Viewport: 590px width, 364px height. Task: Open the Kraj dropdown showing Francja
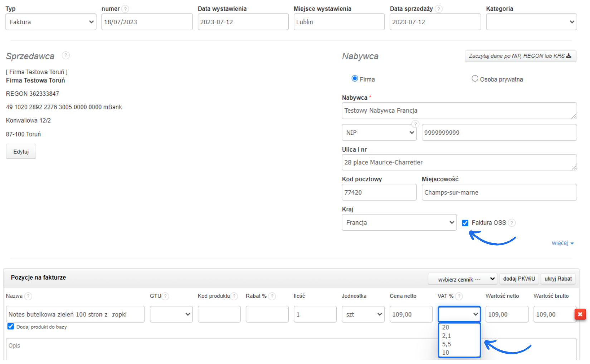[x=399, y=222]
